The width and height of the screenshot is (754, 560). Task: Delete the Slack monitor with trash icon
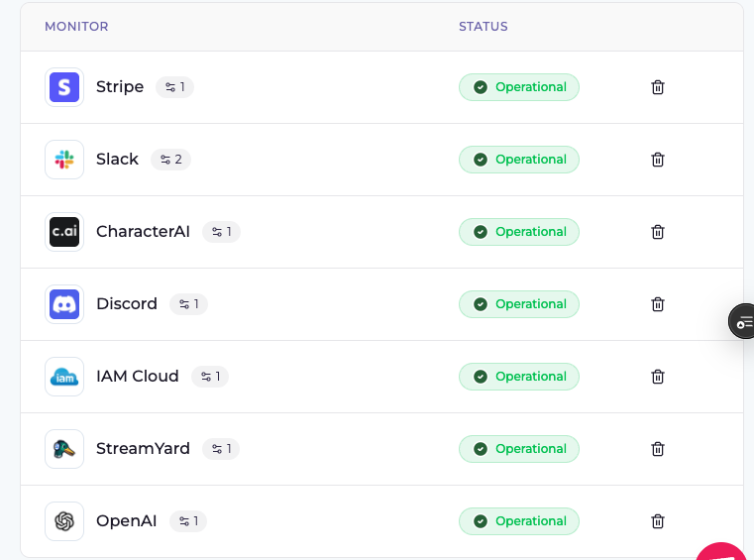[x=657, y=160]
